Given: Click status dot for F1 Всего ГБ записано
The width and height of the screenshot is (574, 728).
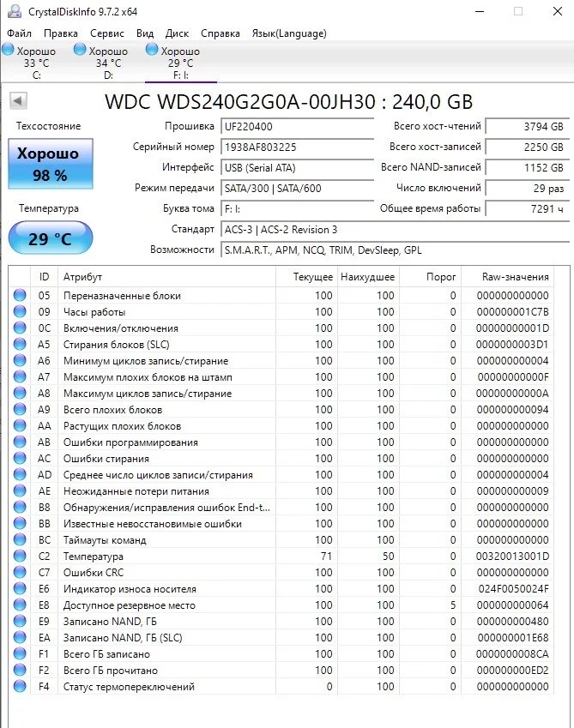Looking at the screenshot, I should (20, 653).
